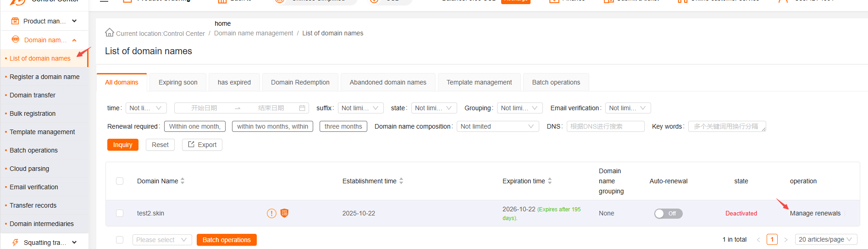
Task: Open the suffix filter dropdown
Action: coord(360,108)
